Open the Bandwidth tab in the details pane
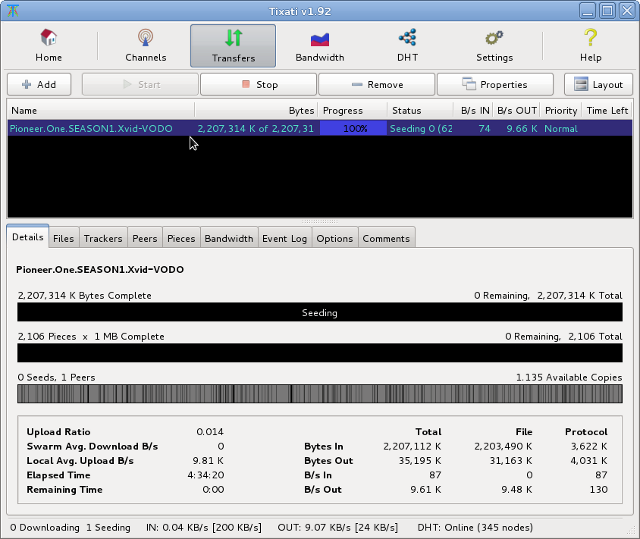The image size is (640, 539). [x=229, y=238]
